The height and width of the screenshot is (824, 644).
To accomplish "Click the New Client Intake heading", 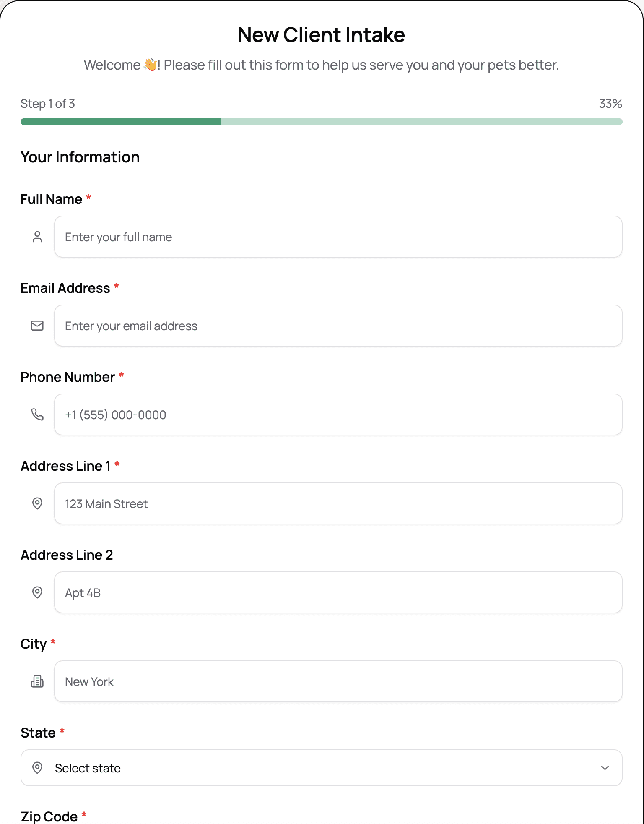I will 321,35.
